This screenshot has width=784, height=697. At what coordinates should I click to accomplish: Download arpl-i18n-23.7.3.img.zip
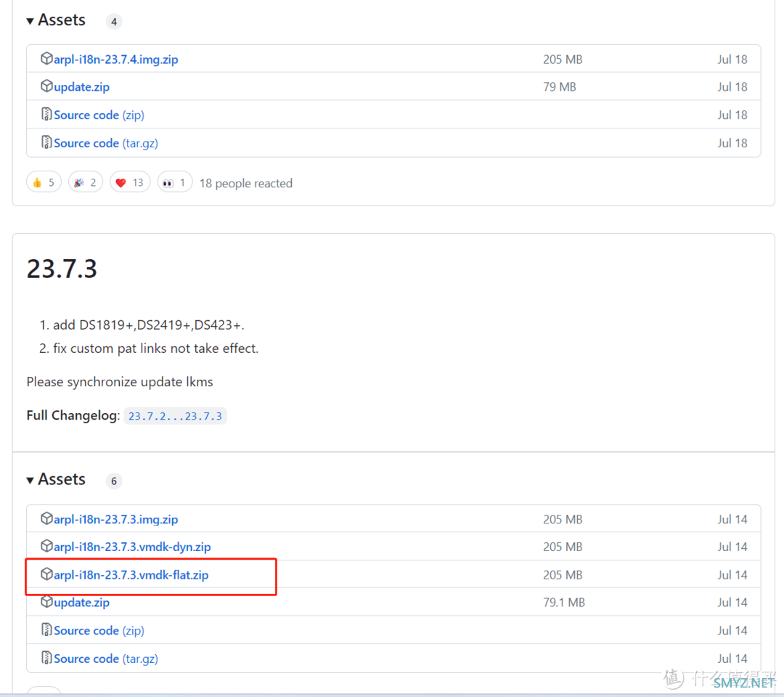tap(116, 520)
